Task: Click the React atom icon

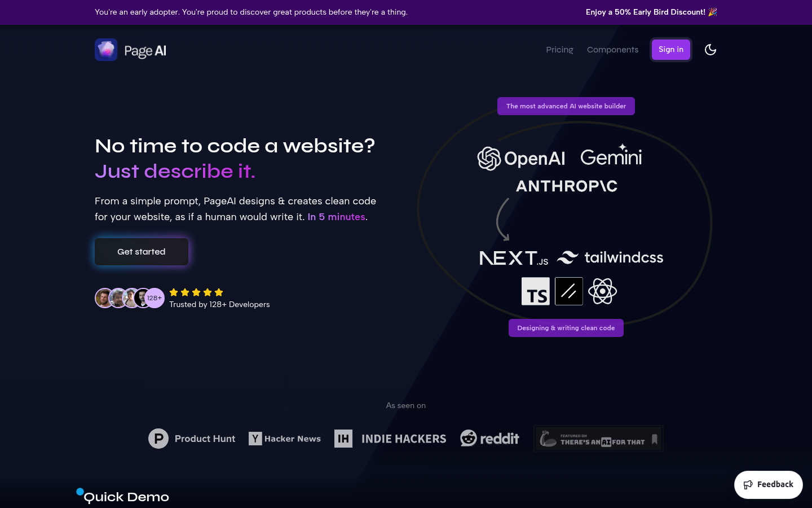Action: tap(602, 291)
